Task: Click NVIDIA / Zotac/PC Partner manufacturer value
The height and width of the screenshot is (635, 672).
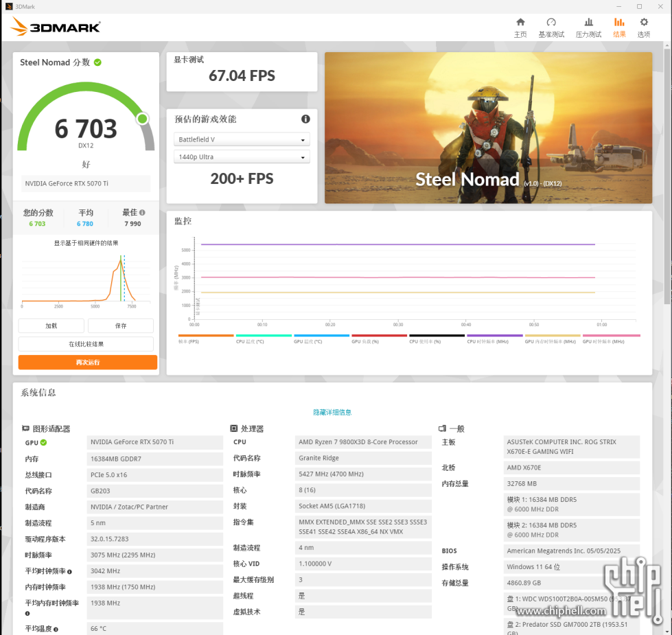Action: pos(154,507)
